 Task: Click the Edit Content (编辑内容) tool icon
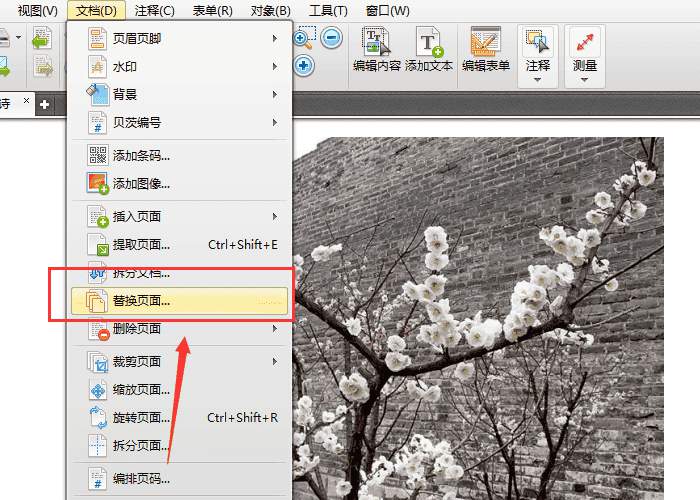pyautogui.click(x=377, y=42)
